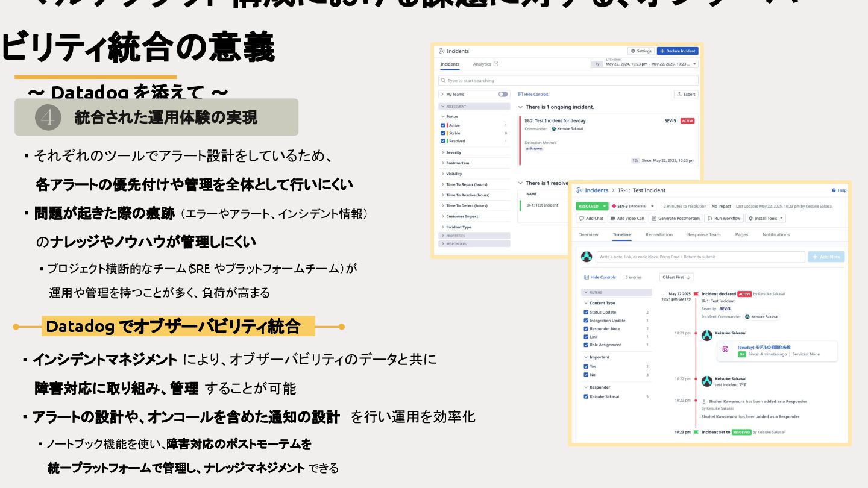868x488 pixels.
Task: Uncheck Role Assignment checkbox
Action: click(586, 345)
